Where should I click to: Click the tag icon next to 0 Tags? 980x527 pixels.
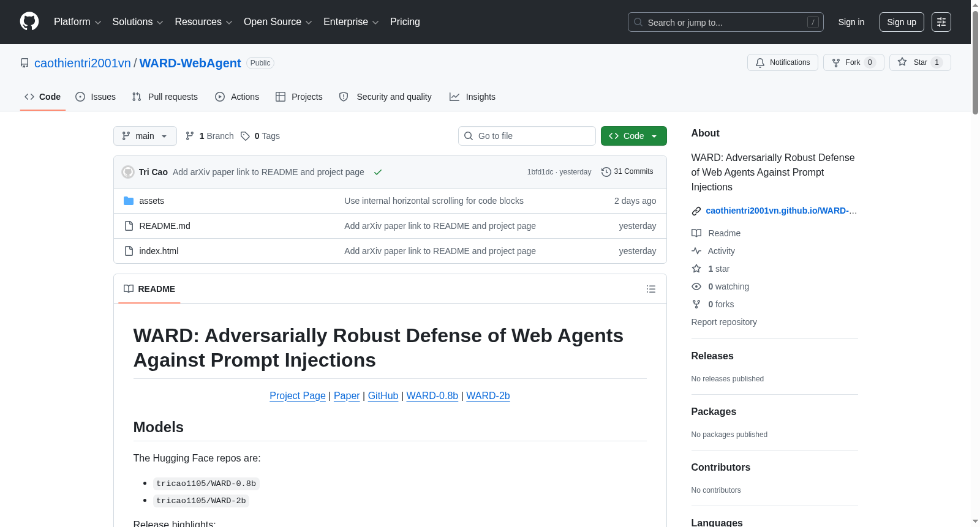[245, 136]
